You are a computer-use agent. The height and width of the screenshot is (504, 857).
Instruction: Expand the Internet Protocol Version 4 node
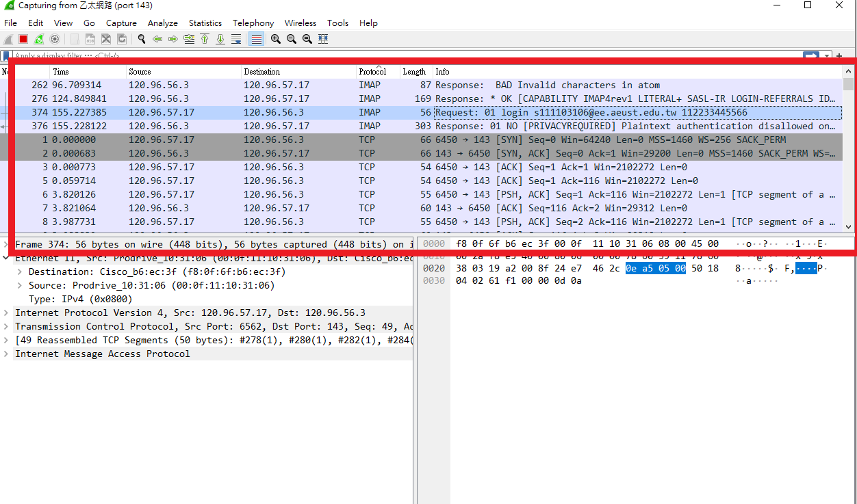click(x=6, y=313)
